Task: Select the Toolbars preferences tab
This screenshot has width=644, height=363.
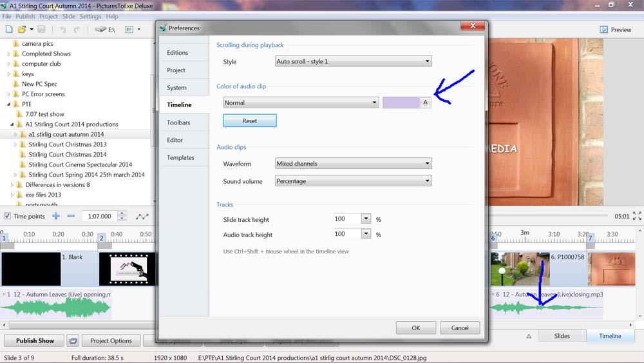Action: [178, 123]
